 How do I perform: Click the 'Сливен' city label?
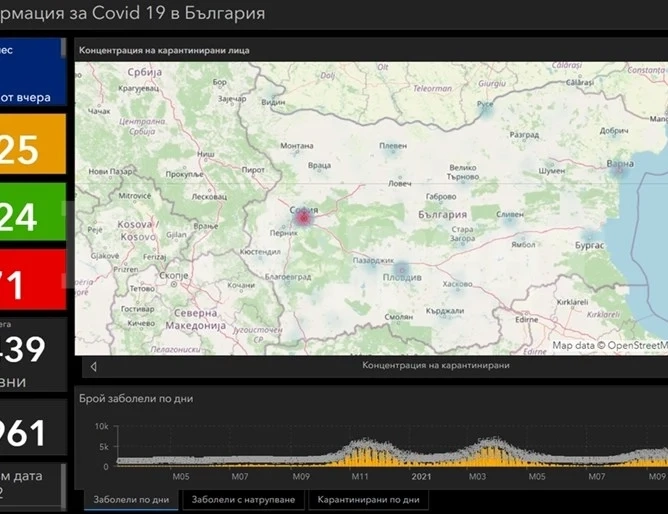click(x=510, y=214)
